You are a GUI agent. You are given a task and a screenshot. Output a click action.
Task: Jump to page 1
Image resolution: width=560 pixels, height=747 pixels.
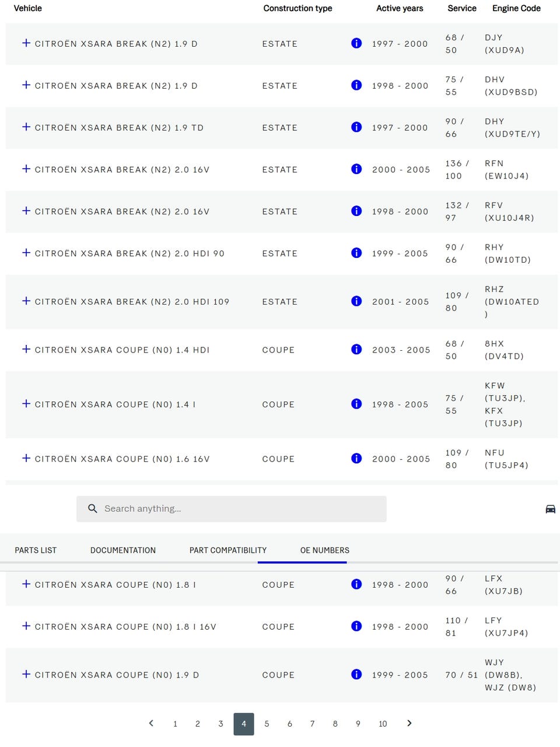(x=175, y=724)
